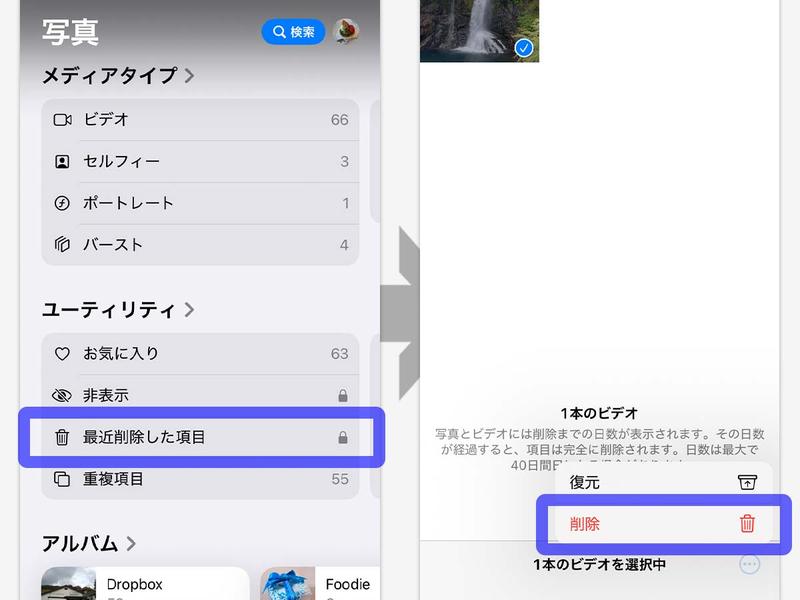Open the ビデオ media type row
Screen dimensions: 800x600
201,120
